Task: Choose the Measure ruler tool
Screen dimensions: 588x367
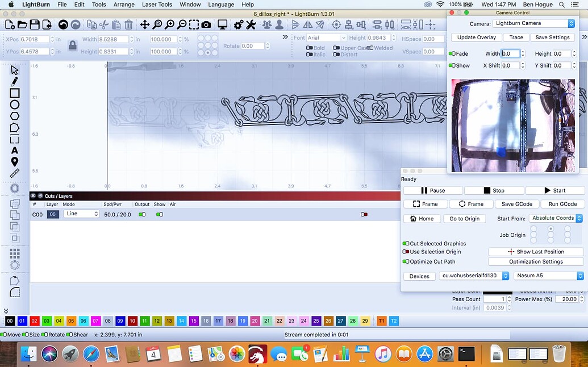Action: pos(15,173)
